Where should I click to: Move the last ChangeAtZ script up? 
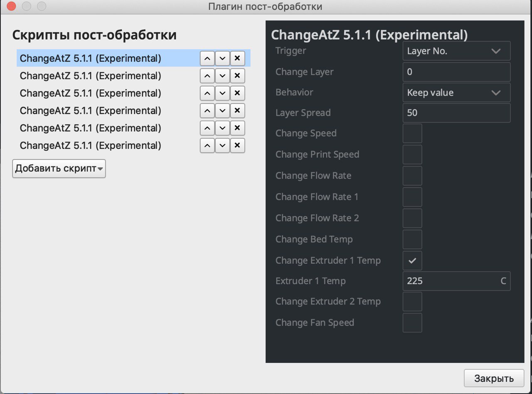tap(207, 146)
